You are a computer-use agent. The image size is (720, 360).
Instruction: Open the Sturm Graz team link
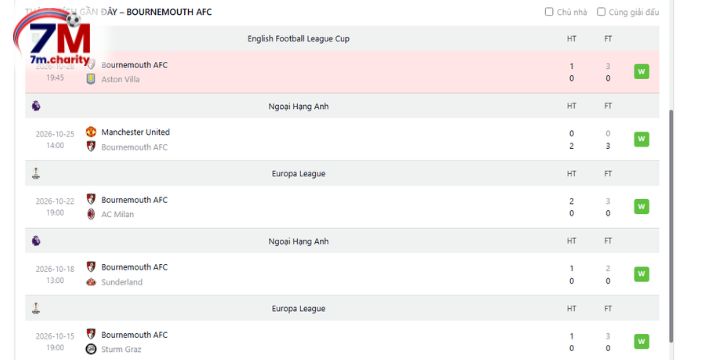tap(121, 349)
